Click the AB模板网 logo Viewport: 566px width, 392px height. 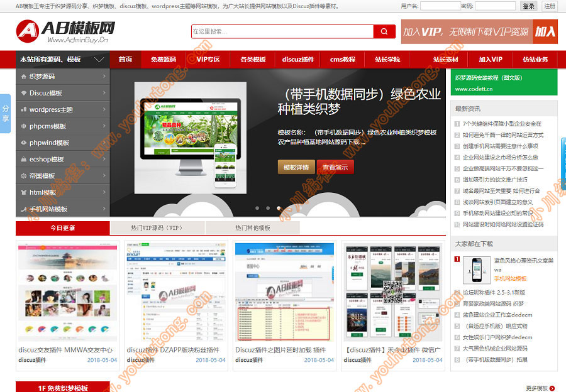click(x=65, y=31)
